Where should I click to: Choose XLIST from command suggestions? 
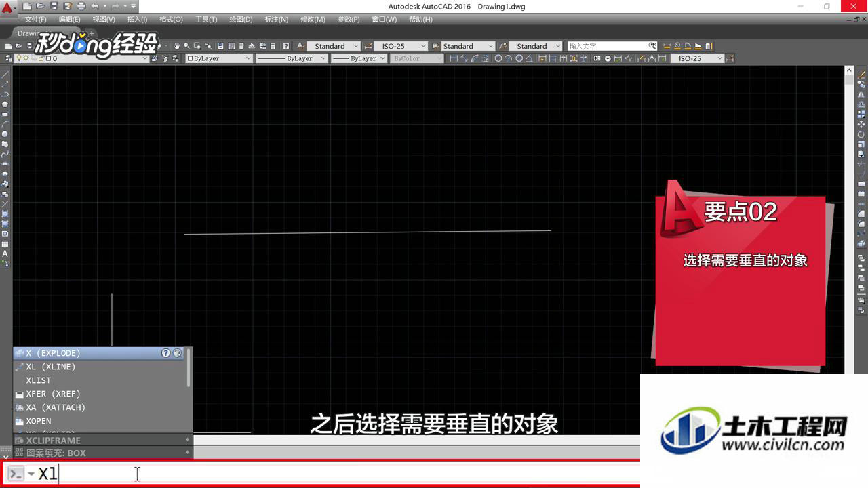100,380
